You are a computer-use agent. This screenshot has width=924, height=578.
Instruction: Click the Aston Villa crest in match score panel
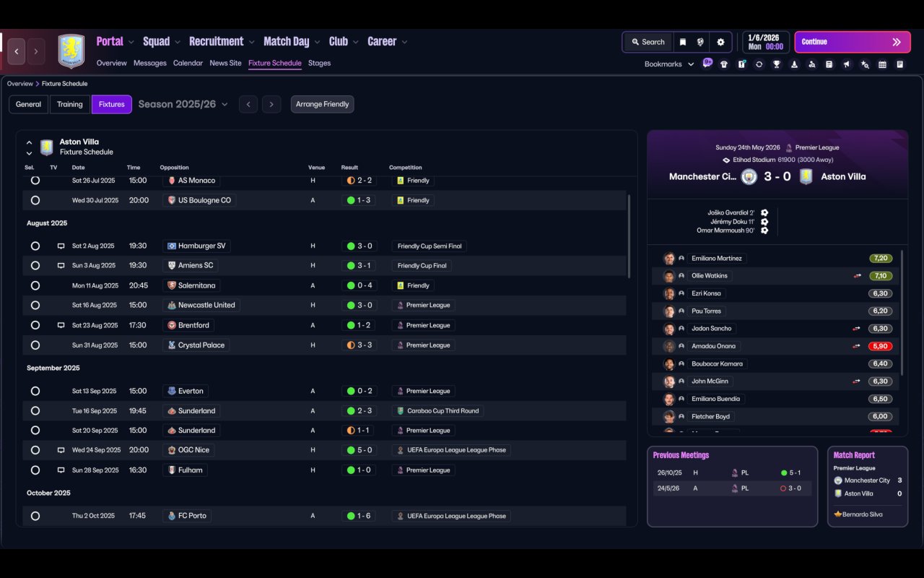coord(806,176)
